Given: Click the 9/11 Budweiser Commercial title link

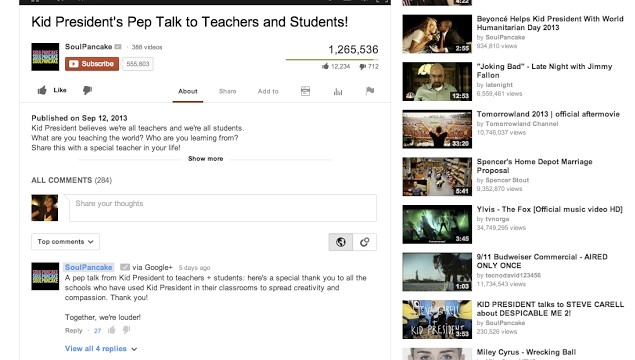Looking at the screenshot, I should (542, 261).
